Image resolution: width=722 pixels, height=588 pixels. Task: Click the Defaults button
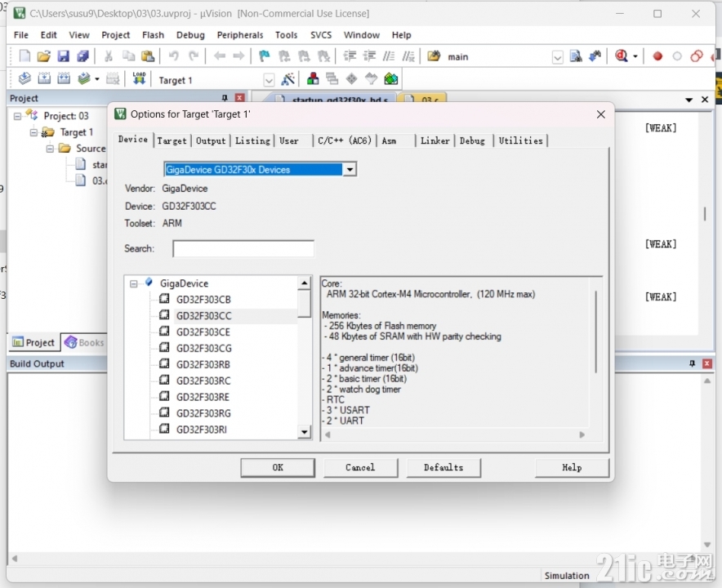[x=443, y=467]
